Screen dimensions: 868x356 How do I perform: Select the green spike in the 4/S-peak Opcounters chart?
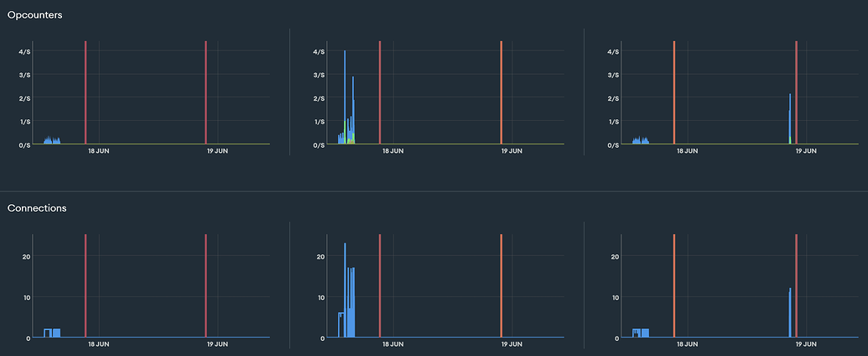(345, 132)
